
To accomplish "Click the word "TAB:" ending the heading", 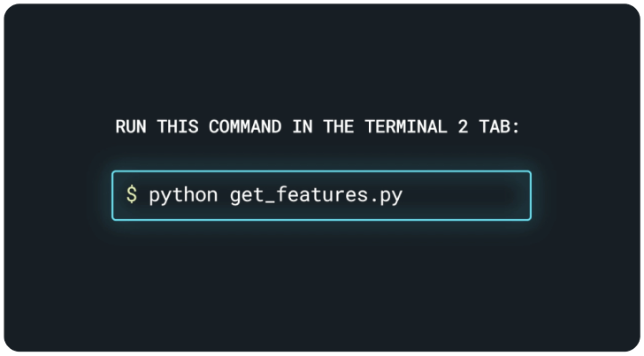I will pyautogui.click(x=501, y=126).
